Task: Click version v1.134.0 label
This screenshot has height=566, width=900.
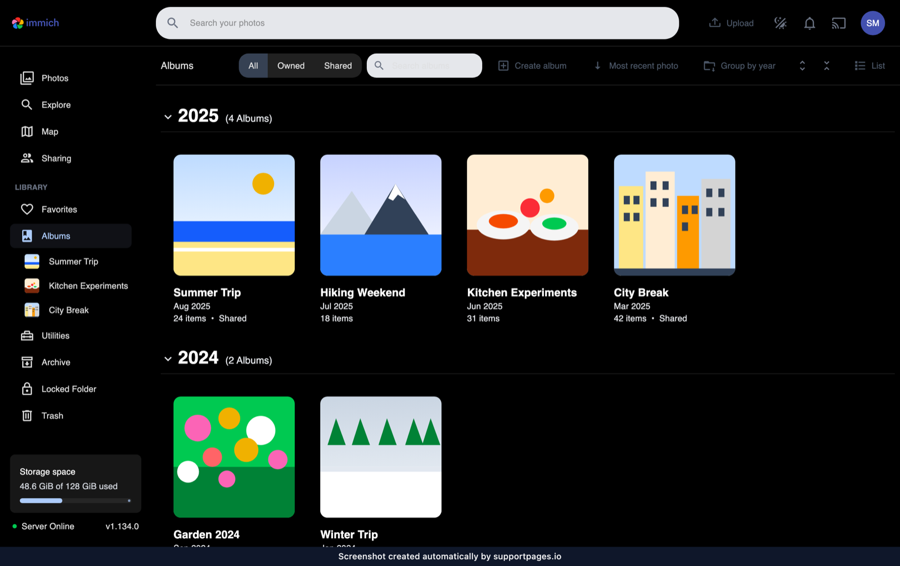Action: pos(122,526)
